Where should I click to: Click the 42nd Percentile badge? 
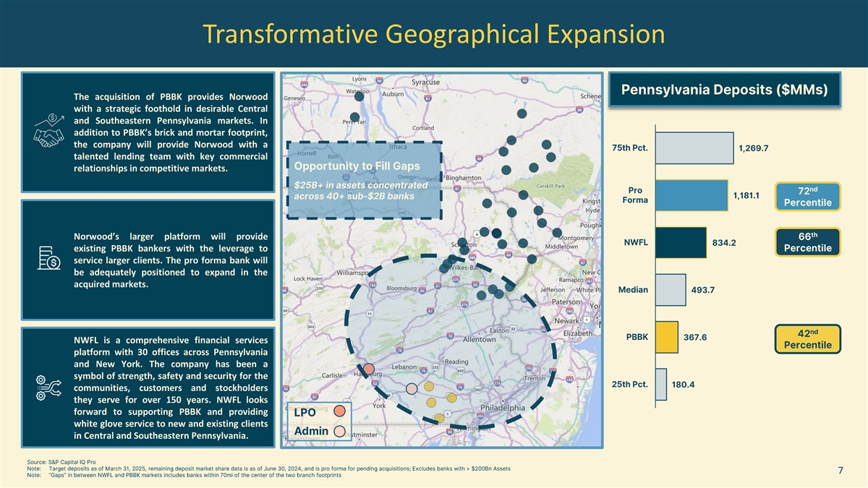coord(807,338)
